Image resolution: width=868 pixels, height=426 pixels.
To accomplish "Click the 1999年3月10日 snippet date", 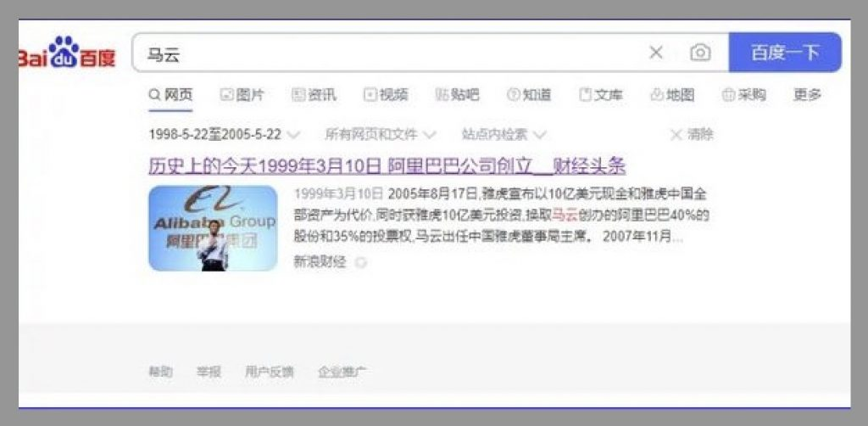I will click(x=338, y=193).
